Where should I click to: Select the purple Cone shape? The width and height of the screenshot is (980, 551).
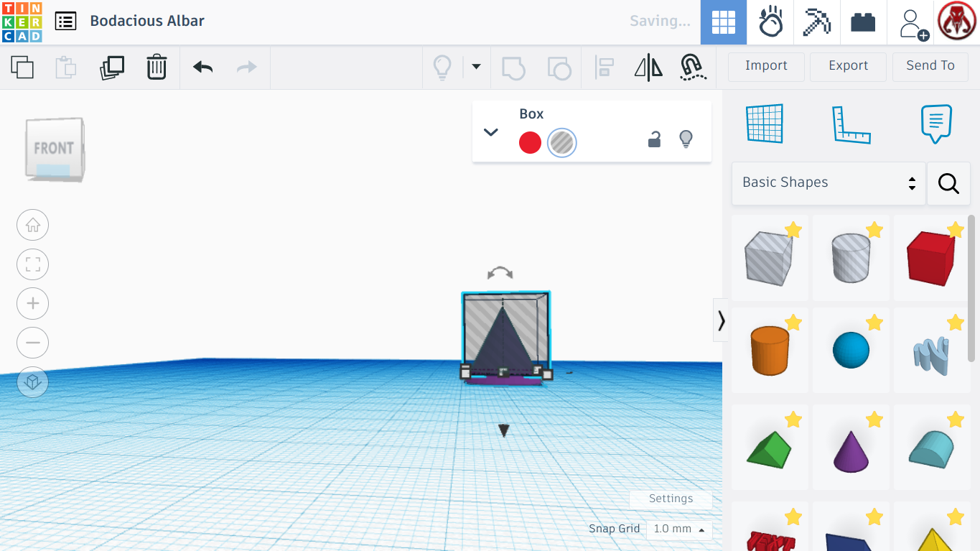[x=851, y=447]
